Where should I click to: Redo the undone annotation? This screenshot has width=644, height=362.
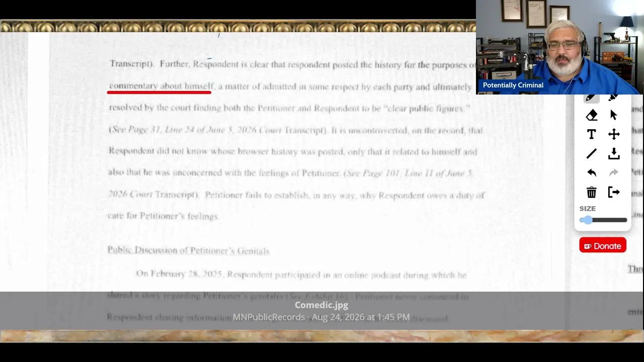(614, 172)
